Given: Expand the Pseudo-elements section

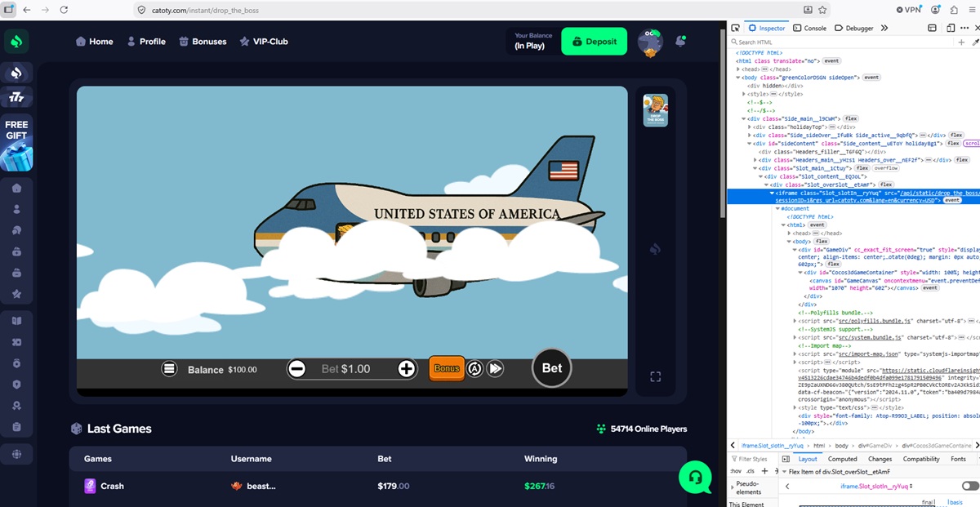Looking at the screenshot, I should coord(731,488).
